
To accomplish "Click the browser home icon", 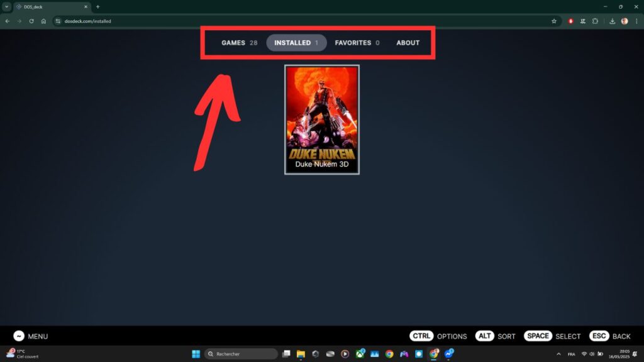I will (x=43, y=21).
